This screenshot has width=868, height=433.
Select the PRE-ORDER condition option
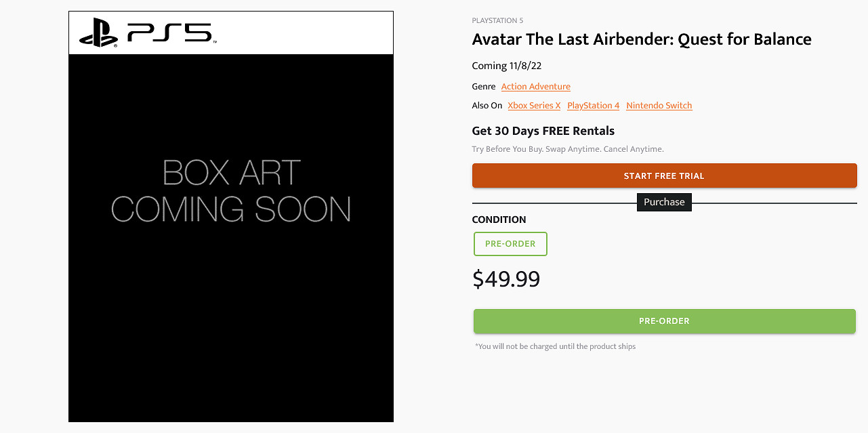click(x=510, y=244)
